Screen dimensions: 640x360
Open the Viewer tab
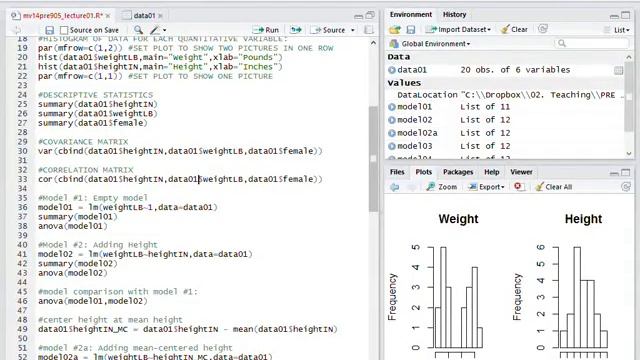point(521,172)
